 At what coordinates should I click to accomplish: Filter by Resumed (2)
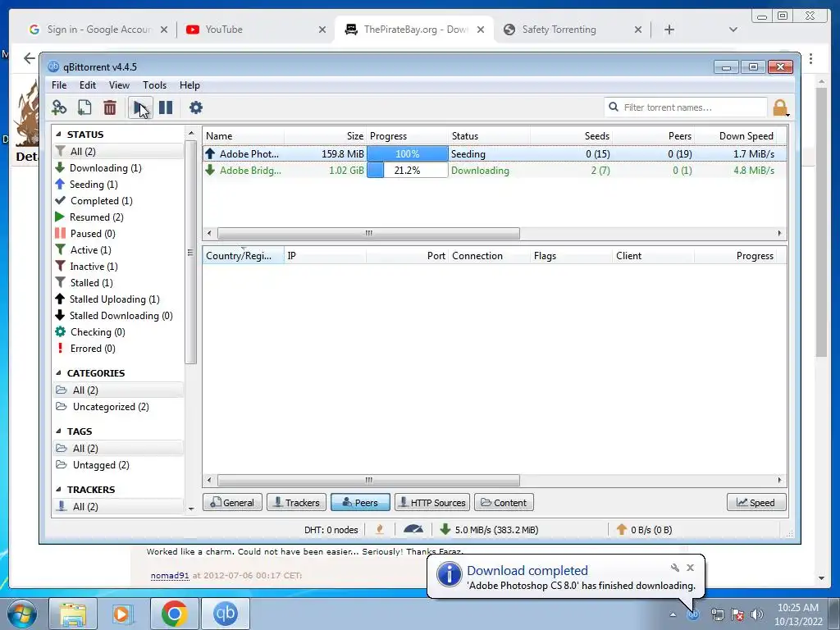[118, 217]
